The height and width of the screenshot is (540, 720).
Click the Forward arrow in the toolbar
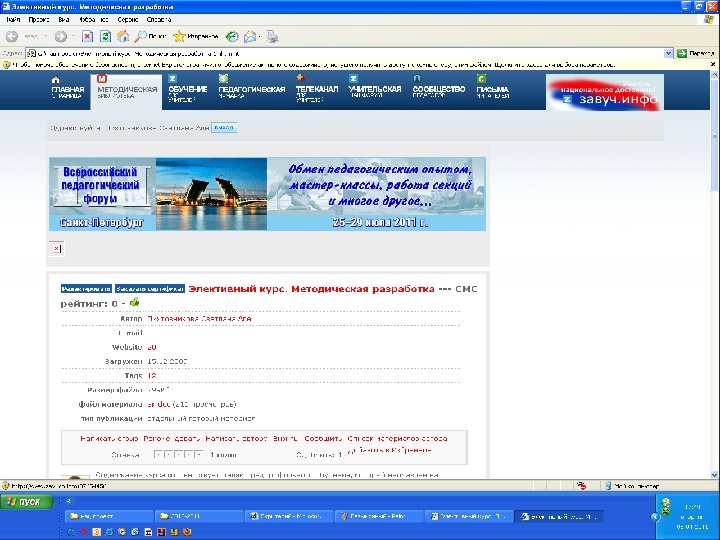61,36
